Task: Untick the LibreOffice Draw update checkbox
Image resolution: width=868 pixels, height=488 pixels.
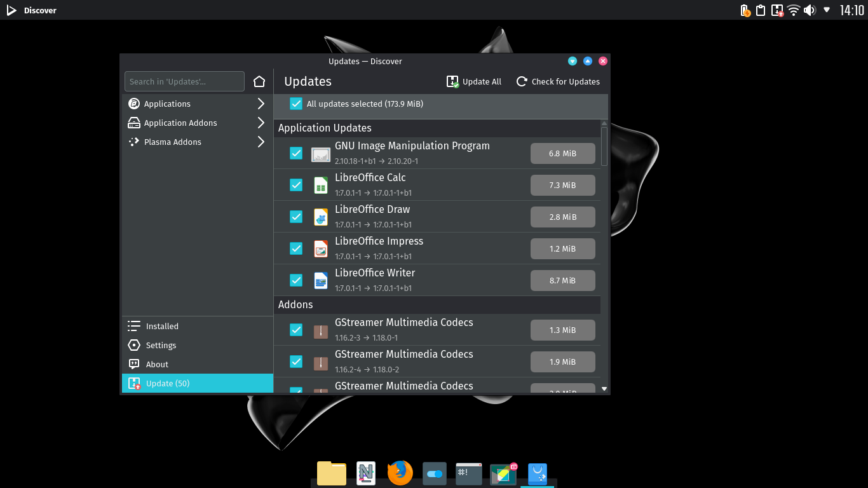Action: [296, 217]
